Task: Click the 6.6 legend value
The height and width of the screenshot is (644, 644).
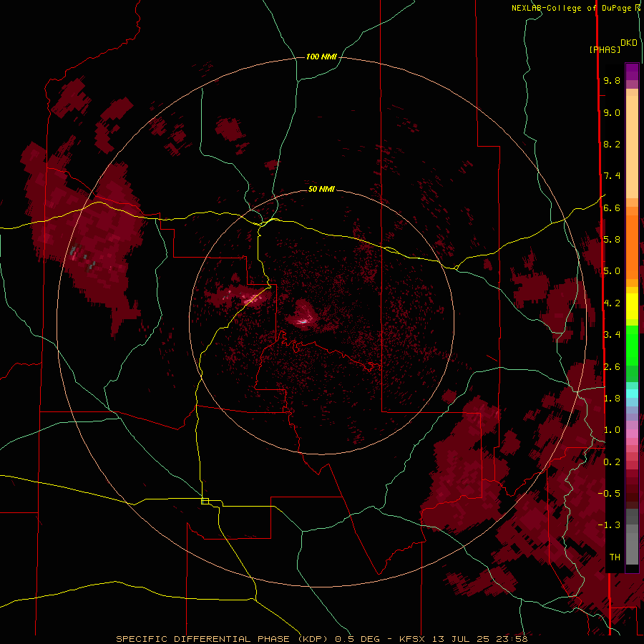Action: (x=612, y=208)
